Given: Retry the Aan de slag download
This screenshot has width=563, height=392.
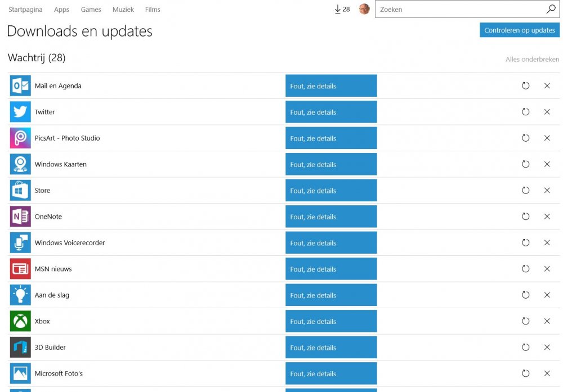Looking at the screenshot, I should 526,295.
